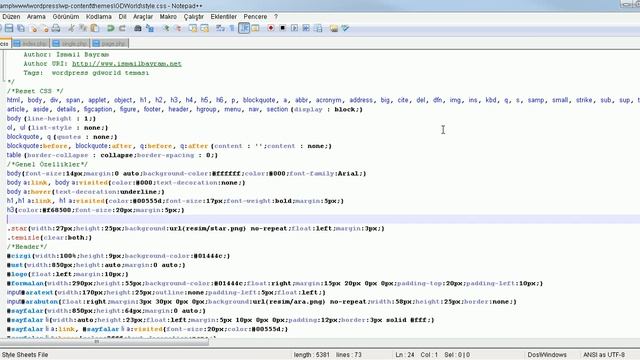Click 'Author: İsmail Bayram' comment line
The image size is (640, 360).
(x=66, y=54)
